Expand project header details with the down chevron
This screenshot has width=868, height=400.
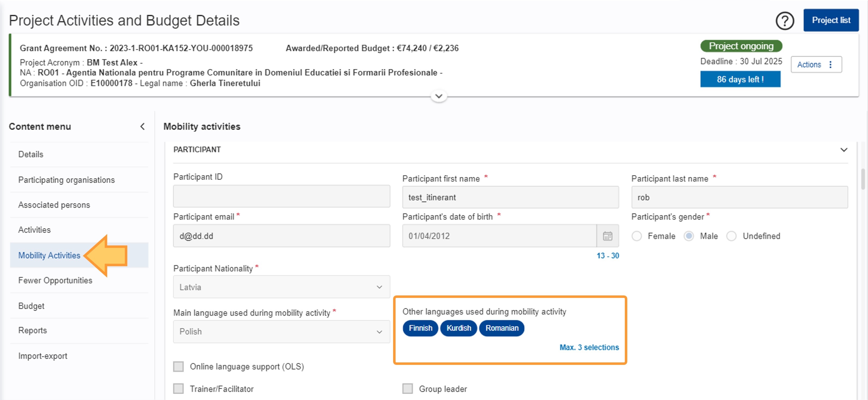tap(439, 96)
